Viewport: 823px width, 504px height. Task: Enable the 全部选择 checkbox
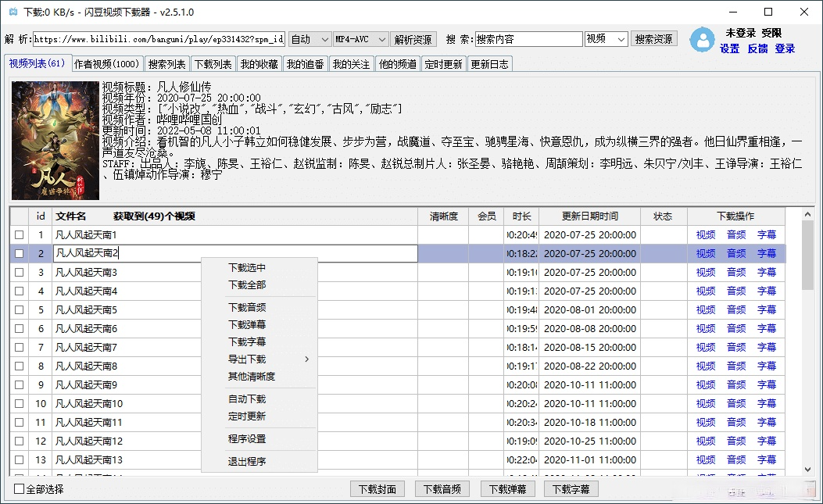coord(20,489)
